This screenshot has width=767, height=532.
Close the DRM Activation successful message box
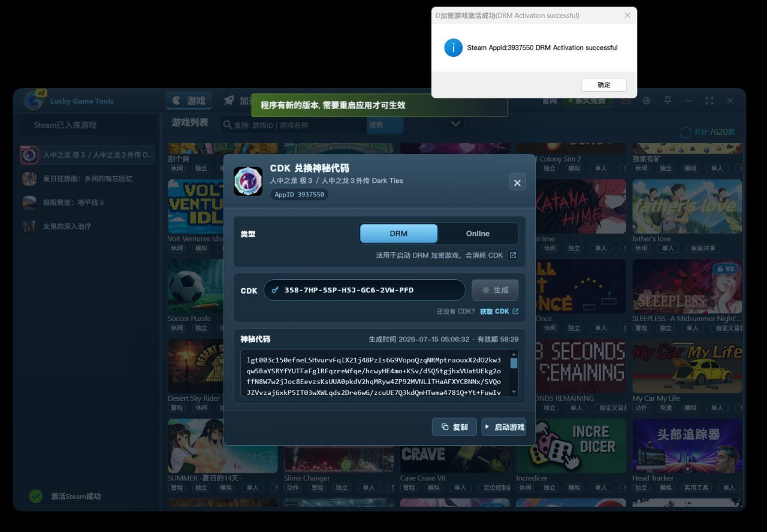pyautogui.click(x=627, y=16)
